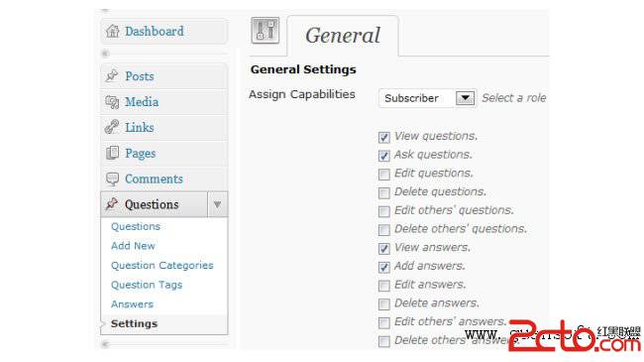Check the Delete answers checkbox
Image resolution: width=644 pixels, height=362 pixels.
(384, 304)
